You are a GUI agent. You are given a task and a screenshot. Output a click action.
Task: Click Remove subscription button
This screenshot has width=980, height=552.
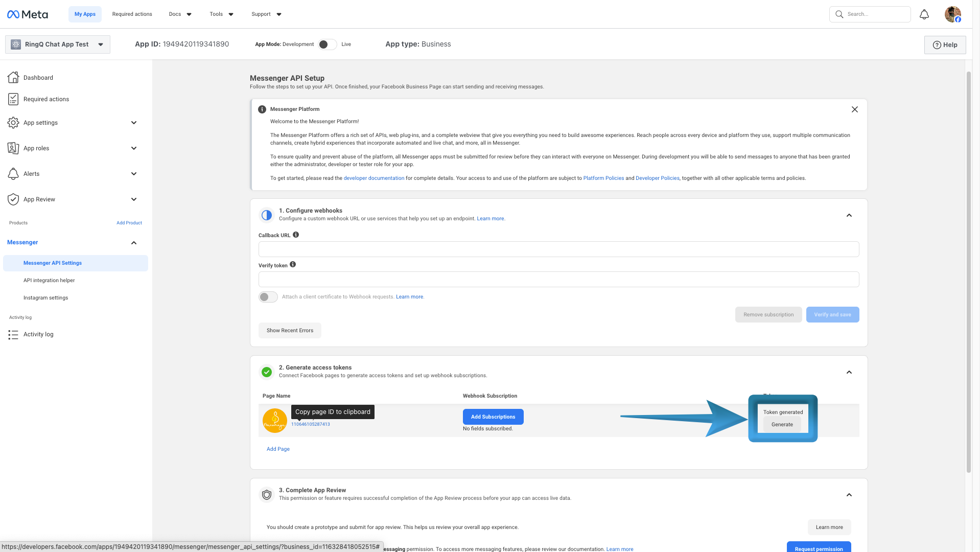(768, 315)
